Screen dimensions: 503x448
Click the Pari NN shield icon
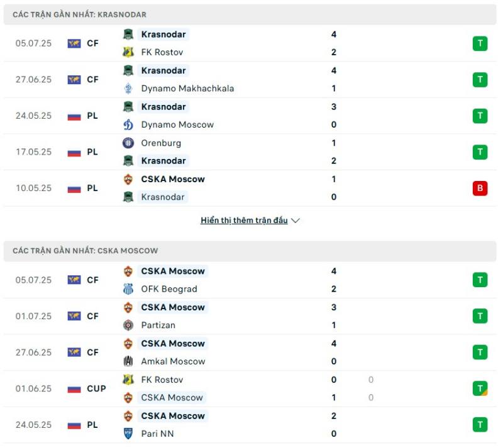tap(128, 434)
